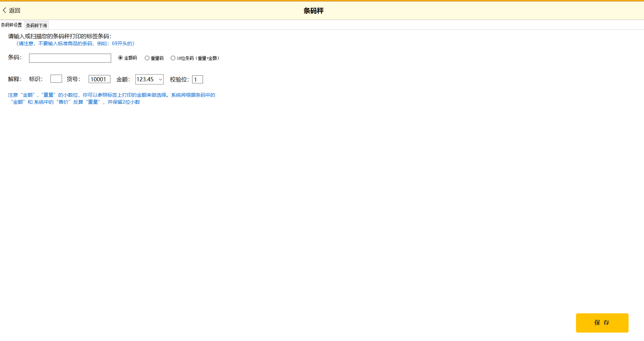The image size is (644, 341).
Task: Click the empty 标识 input box
Action: (56, 79)
